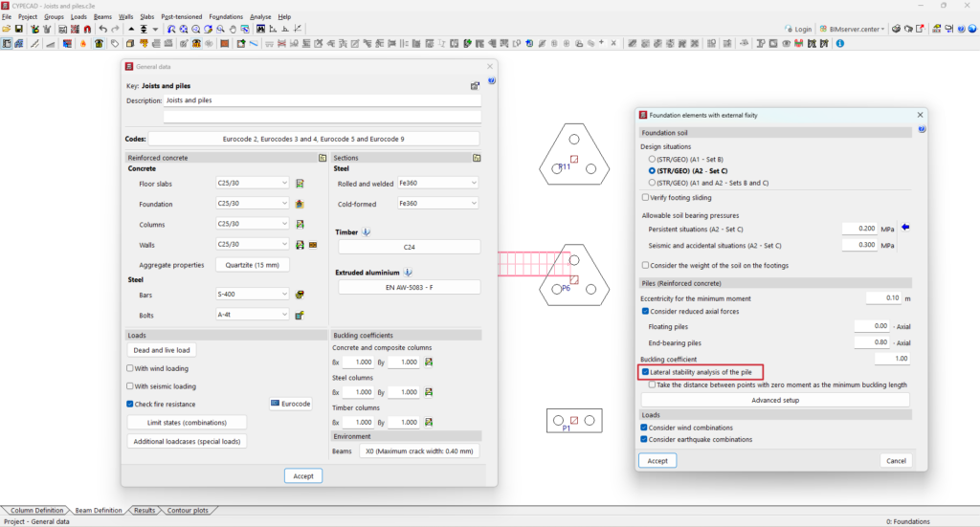The width and height of the screenshot is (980, 527).
Task: Open Floor slabs concrete properties icon
Action: tap(300, 184)
